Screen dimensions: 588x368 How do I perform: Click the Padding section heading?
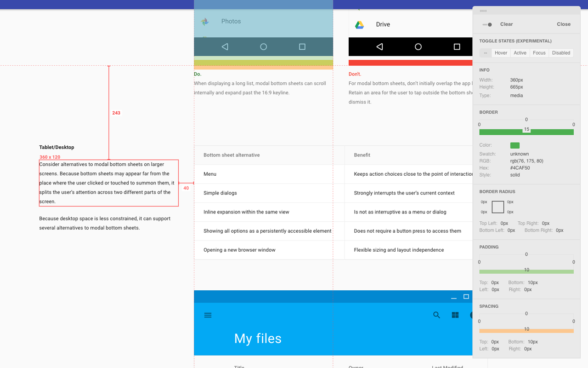tap(489, 247)
